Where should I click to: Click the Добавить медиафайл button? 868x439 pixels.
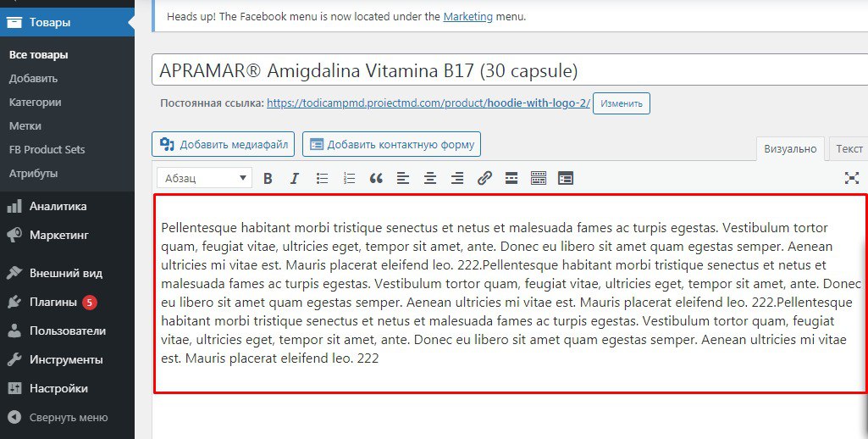point(223,144)
